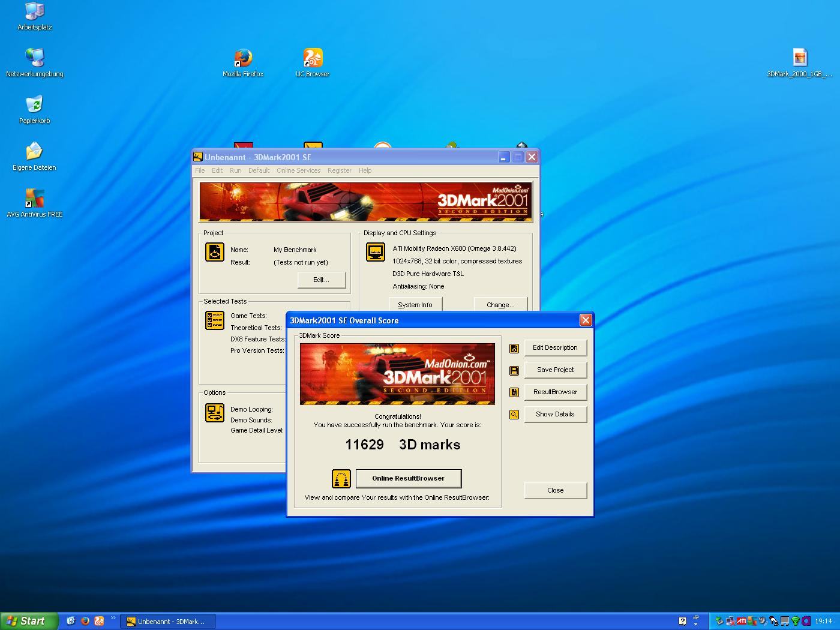Open the Help menu

[x=365, y=170]
